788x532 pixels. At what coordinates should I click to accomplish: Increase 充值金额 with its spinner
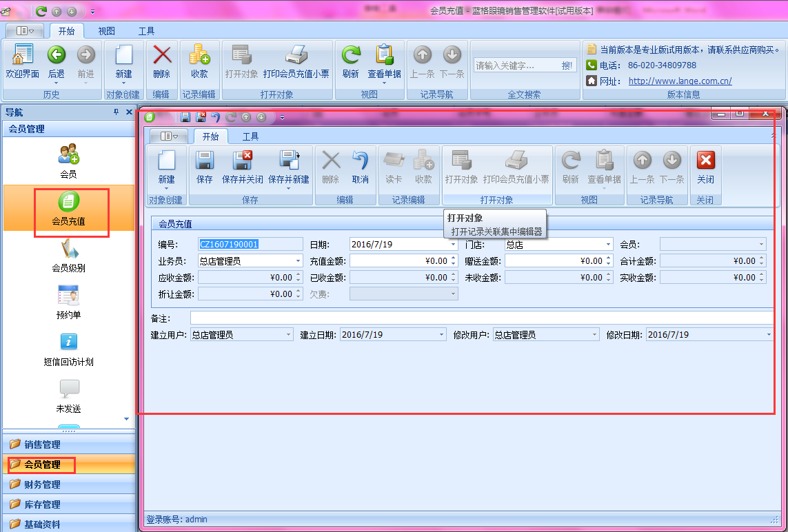pos(454,258)
